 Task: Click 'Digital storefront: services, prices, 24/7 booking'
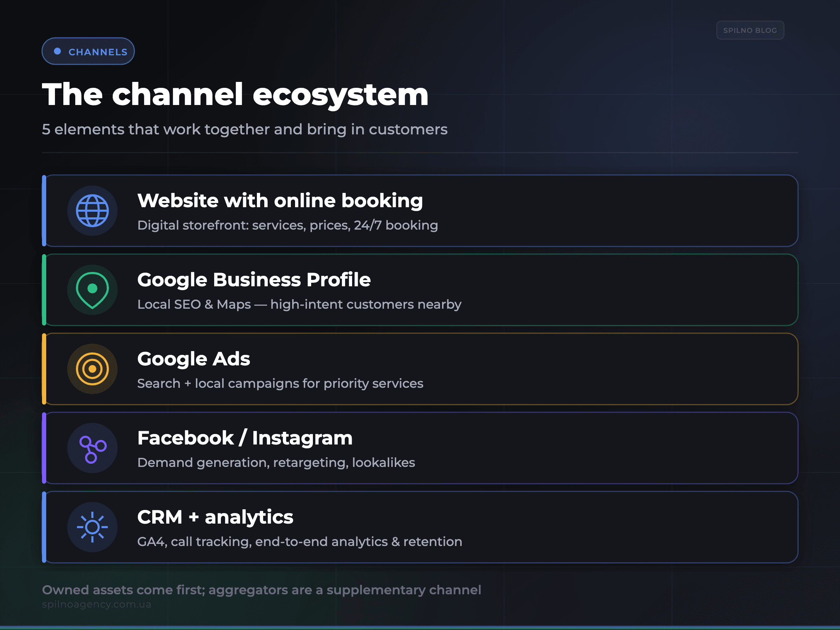(x=287, y=225)
